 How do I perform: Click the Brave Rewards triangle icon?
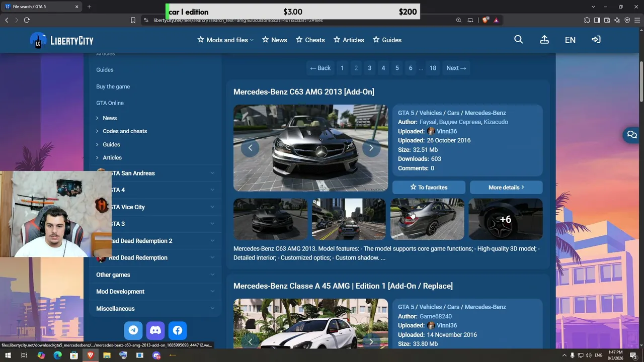click(x=496, y=20)
